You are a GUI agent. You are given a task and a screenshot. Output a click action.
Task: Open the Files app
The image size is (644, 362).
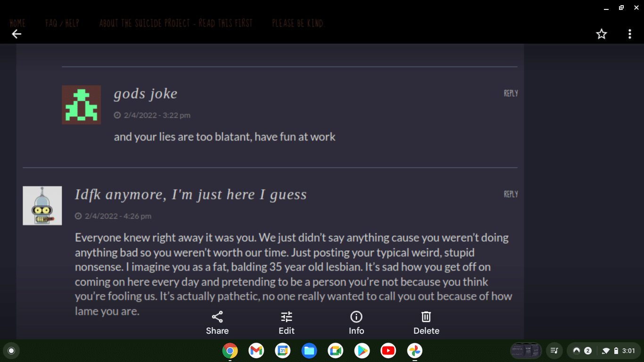point(309,351)
